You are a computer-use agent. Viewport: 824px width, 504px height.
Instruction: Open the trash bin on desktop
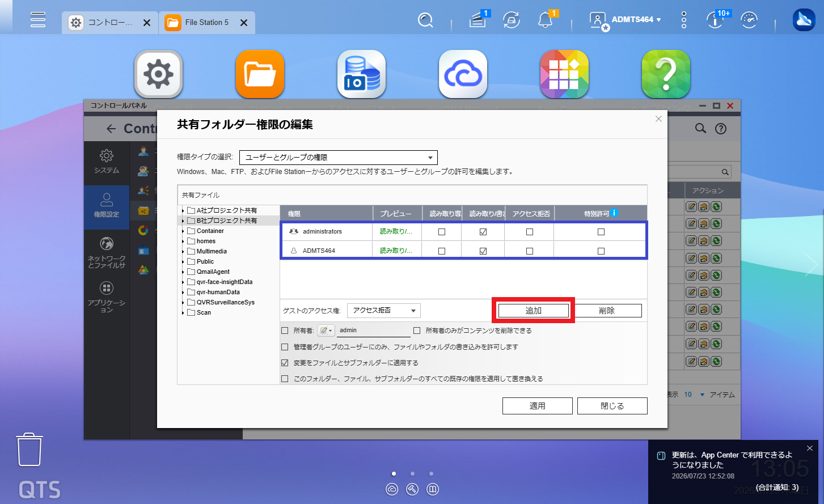point(29,450)
